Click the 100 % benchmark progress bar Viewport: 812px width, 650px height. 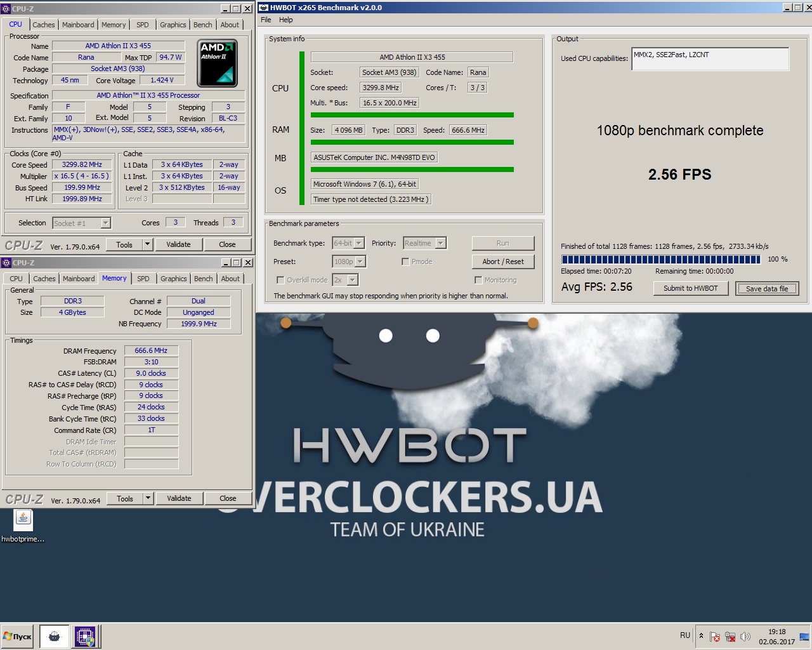point(660,259)
